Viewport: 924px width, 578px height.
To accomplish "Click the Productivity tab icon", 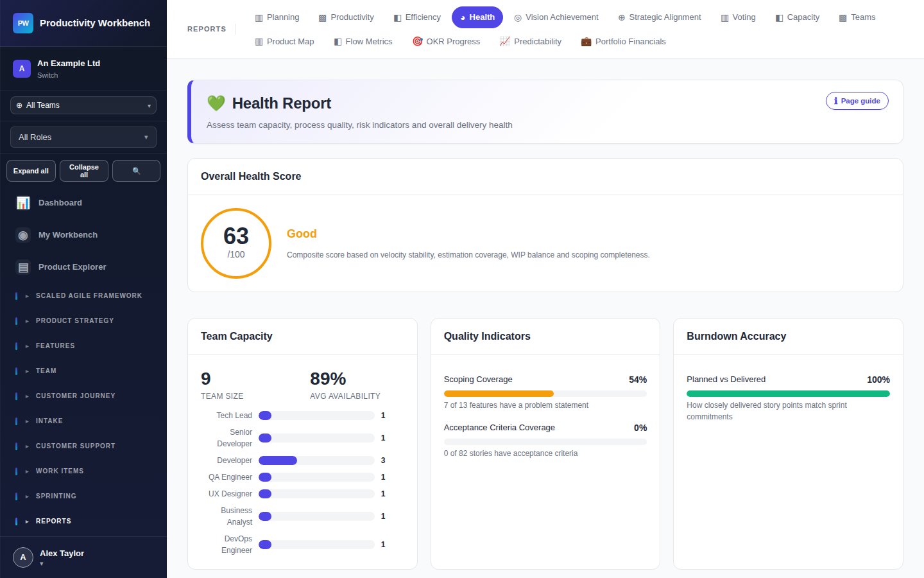I will click(x=323, y=18).
